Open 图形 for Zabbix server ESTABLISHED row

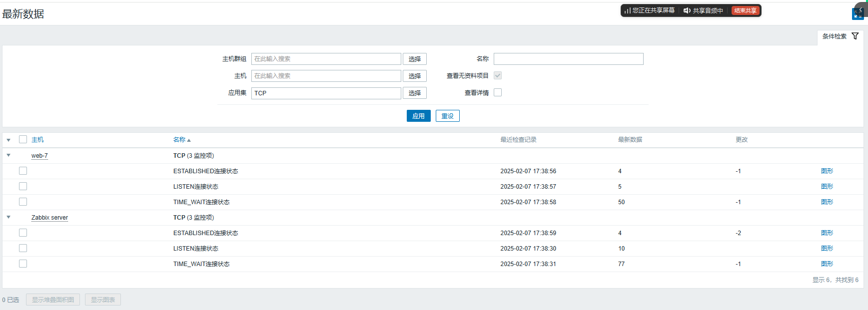827,233
